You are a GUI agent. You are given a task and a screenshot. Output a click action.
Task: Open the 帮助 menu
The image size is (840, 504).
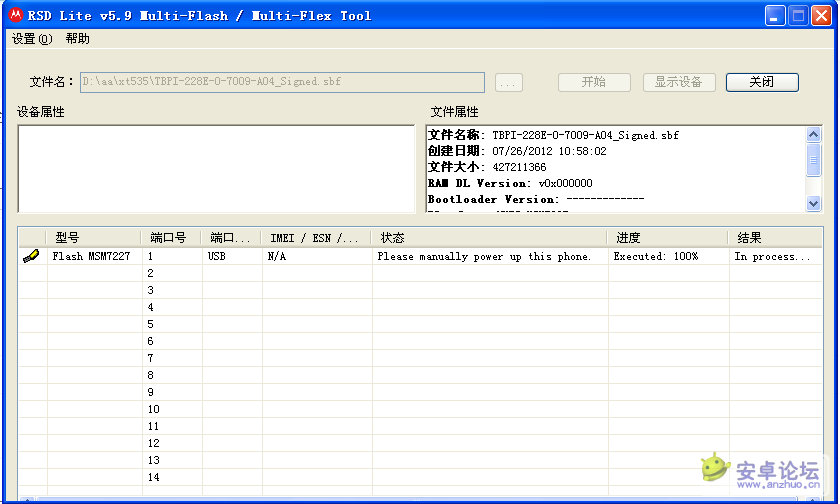pos(78,39)
